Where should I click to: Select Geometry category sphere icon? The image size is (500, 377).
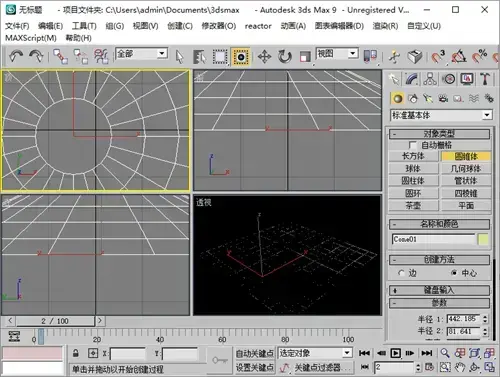pos(397,99)
